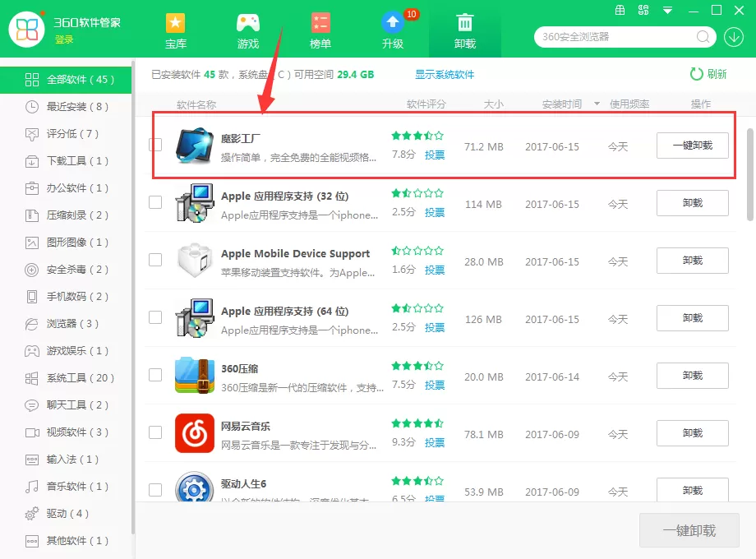Click the 音乐软件 music note icon
Viewport: 756px width, 559px height.
(32, 486)
